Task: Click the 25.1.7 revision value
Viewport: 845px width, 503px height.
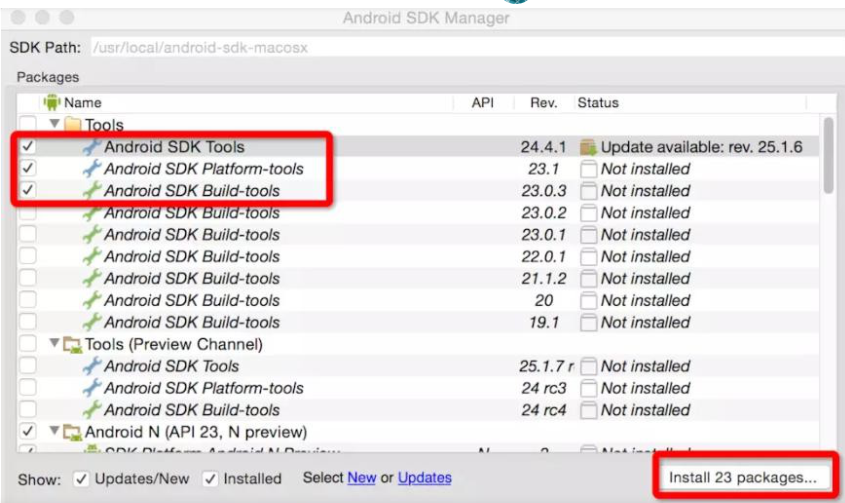Action: click(546, 366)
